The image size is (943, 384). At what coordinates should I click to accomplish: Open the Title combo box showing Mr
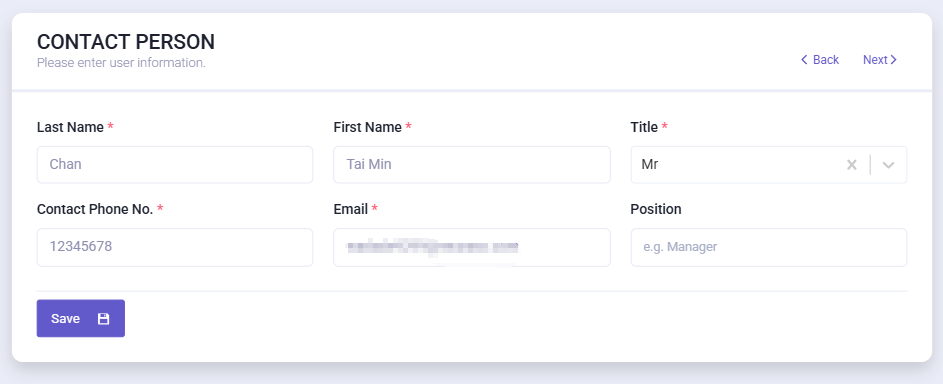tap(769, 165)
